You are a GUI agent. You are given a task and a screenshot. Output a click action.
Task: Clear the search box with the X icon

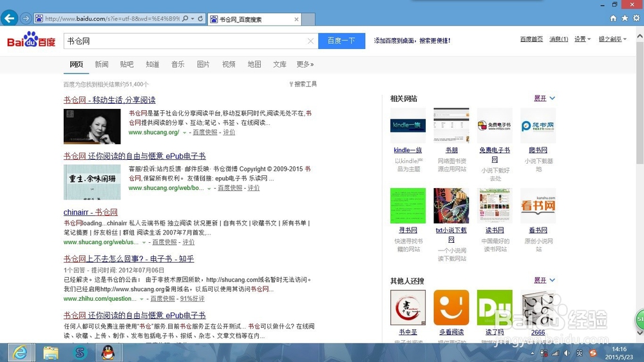click(x=310, y=41)
